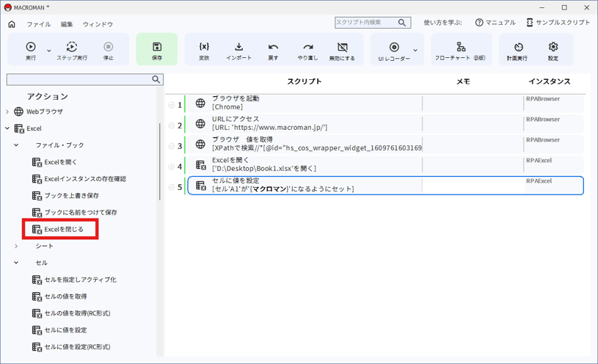The image size is (598, 364).
Task: Select Excelインスタンスの存在確認 action
Action: coord(79,178)
